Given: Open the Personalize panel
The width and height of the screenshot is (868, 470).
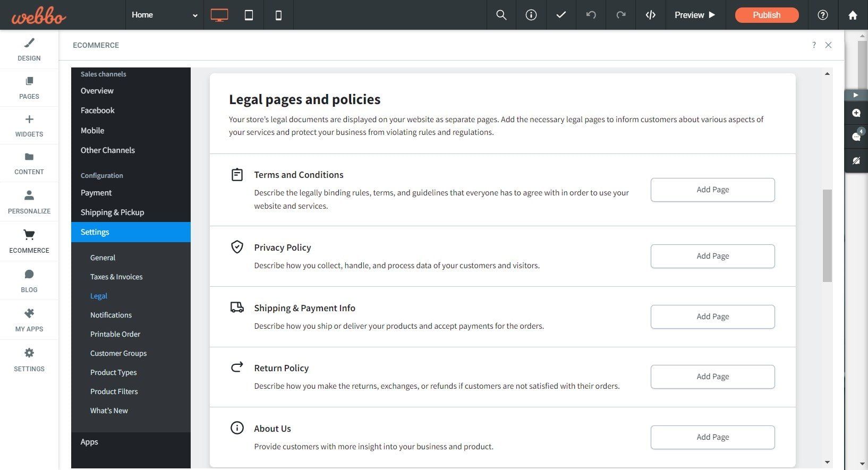Looking at the screenshot, I should pyautogui.click(x=29, y=202).
